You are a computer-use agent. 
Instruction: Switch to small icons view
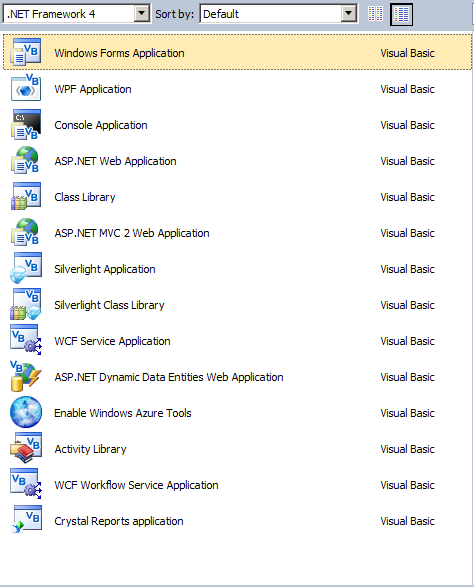376,14
